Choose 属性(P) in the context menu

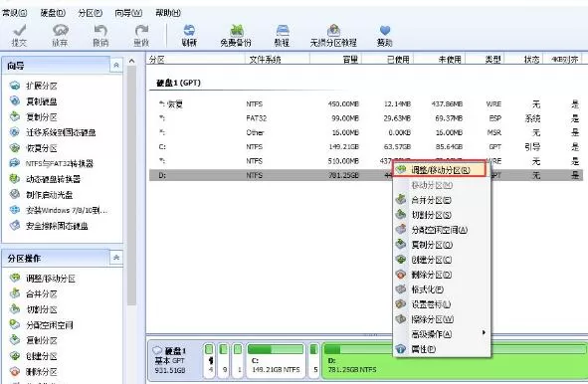443,349
